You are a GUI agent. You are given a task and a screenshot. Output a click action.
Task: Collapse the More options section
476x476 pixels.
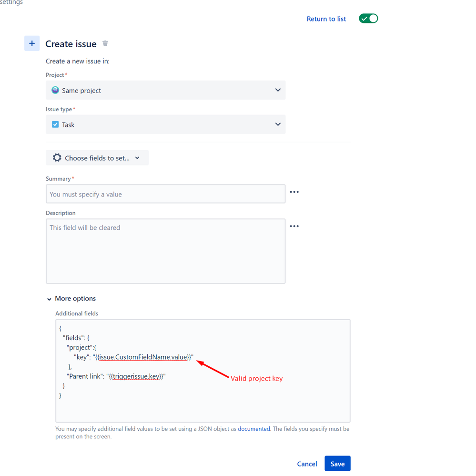click(x=71, y=299)
